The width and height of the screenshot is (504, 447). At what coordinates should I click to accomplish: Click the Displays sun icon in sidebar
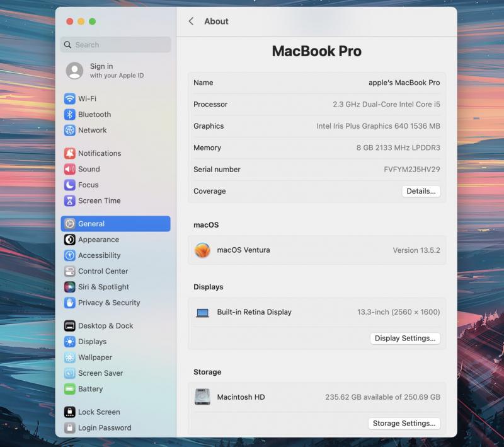(x=70, y=341)
